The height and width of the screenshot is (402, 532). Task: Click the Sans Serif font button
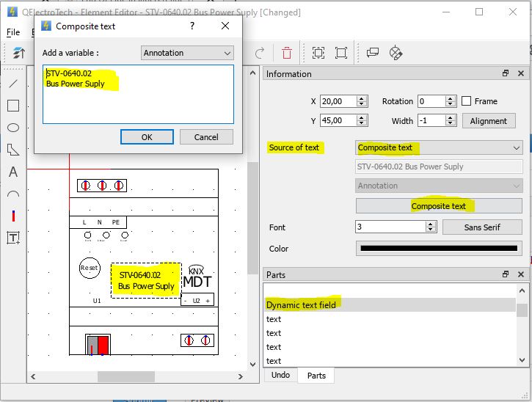[x=481, y=227]
